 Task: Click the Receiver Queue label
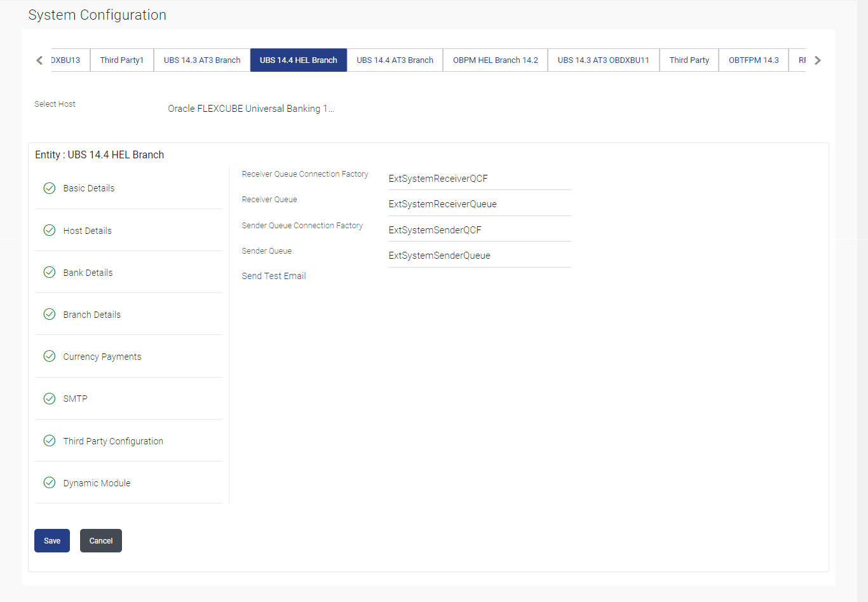[x=269, y=199]
